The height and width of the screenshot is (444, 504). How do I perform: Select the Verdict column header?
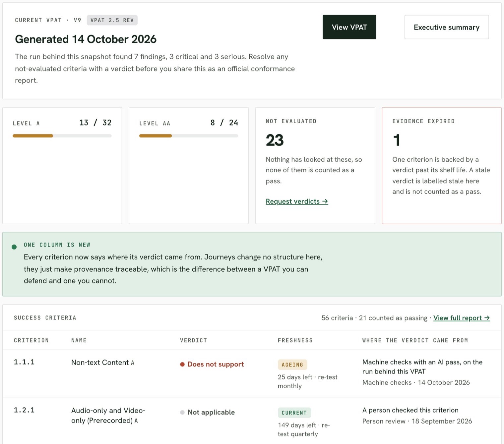[194, 340]
